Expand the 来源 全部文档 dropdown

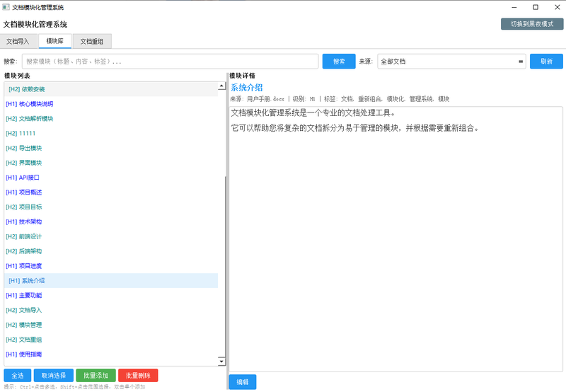click(451, 62)
